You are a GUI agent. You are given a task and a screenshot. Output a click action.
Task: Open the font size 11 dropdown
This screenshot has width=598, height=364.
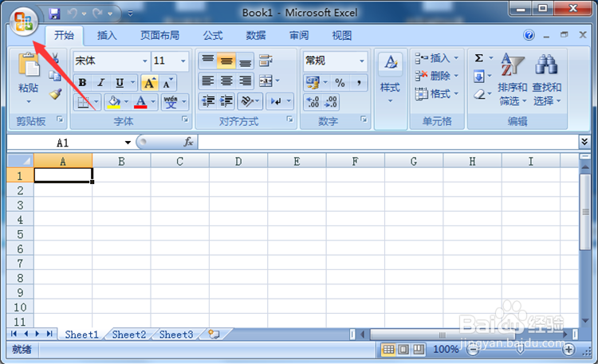[183, 61]
